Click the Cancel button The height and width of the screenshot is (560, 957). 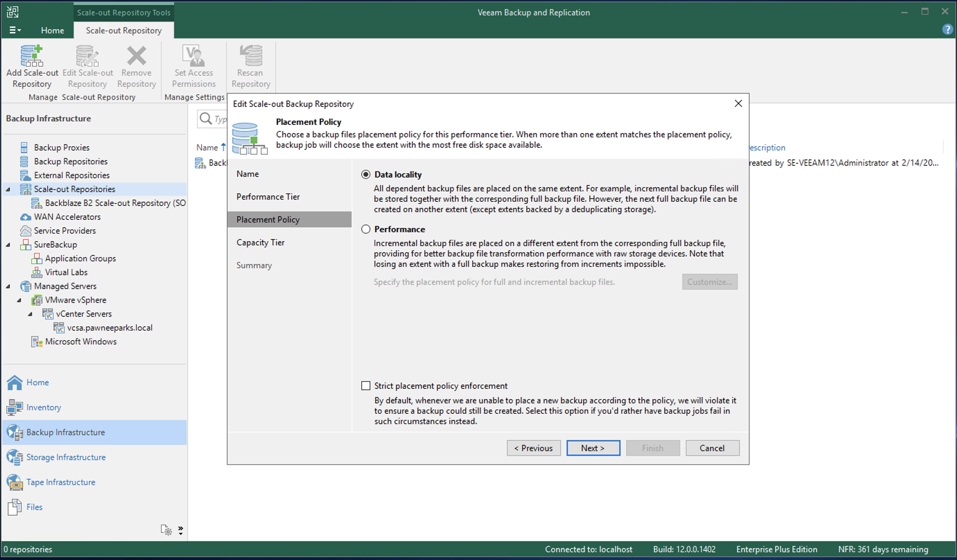[712, 448]
